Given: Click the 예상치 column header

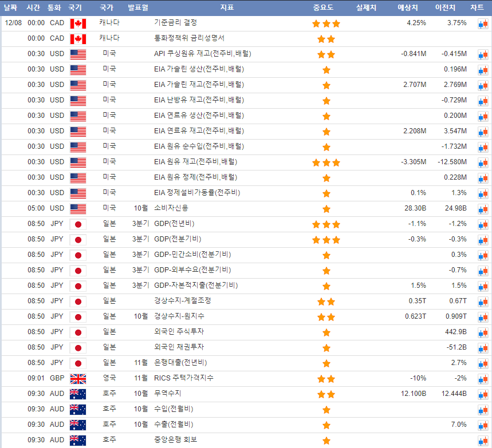Looking at the screenshot, I should coord(407,7).
